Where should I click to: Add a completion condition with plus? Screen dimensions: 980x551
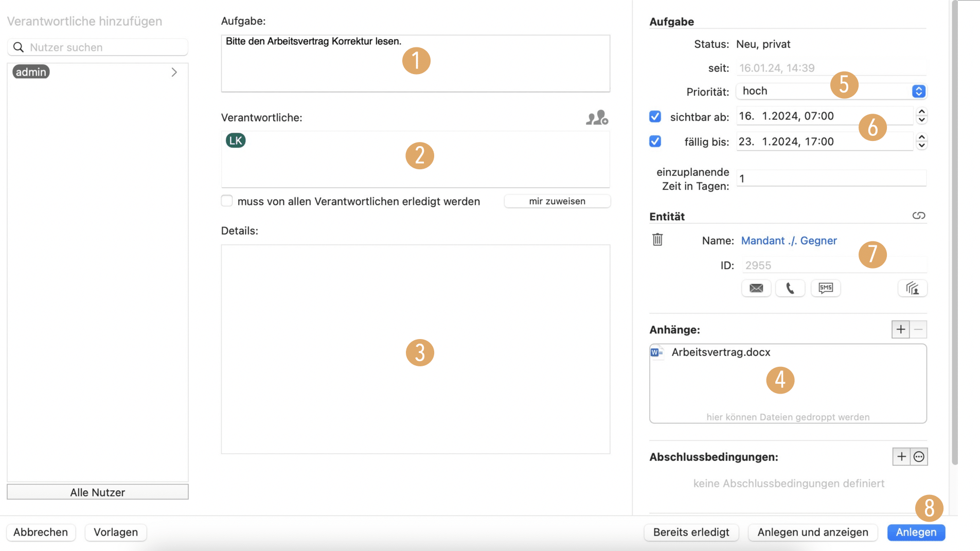901,457
